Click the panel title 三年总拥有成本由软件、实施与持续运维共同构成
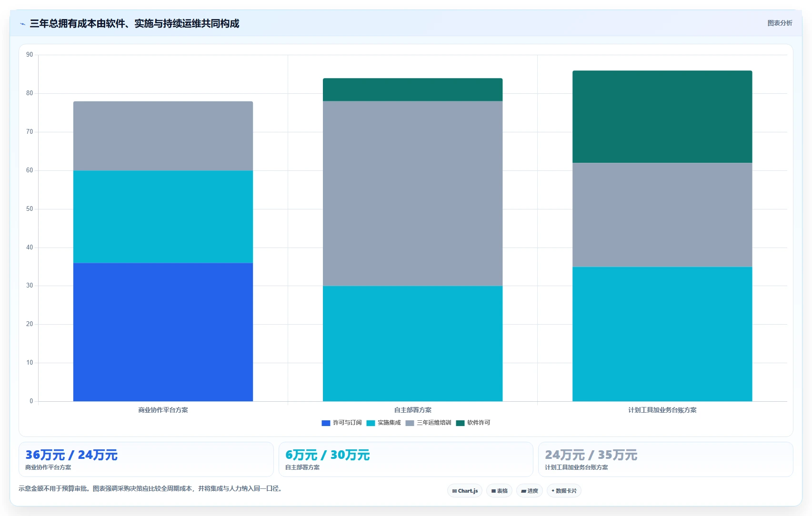This screenshot has width=812, height=516. pyautogui.click(x=134, y=23)
